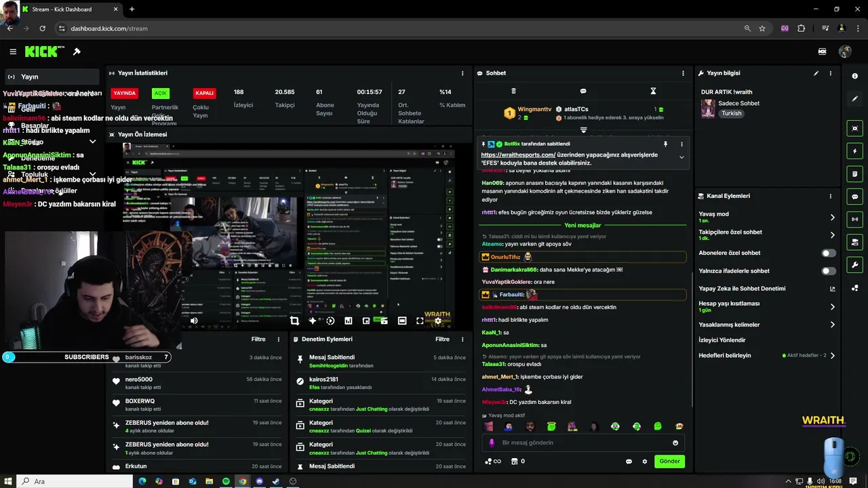
Task: Open the İzleyici Yönlendir action
Action: (722, 340)
